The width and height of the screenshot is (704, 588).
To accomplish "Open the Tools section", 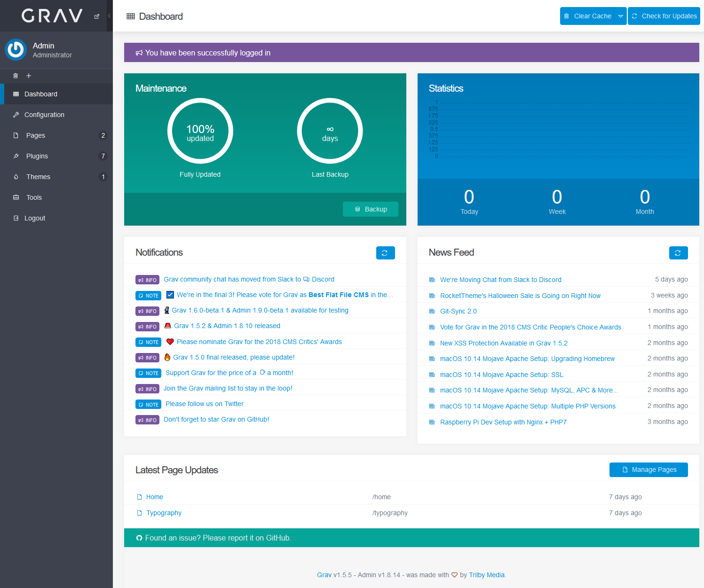I will click(56, 197).
